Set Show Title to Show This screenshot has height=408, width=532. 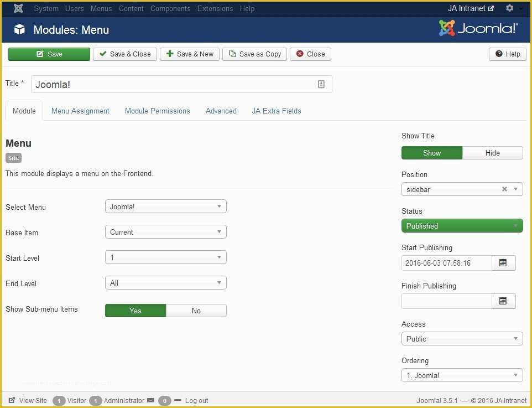[x=432, y=153]
